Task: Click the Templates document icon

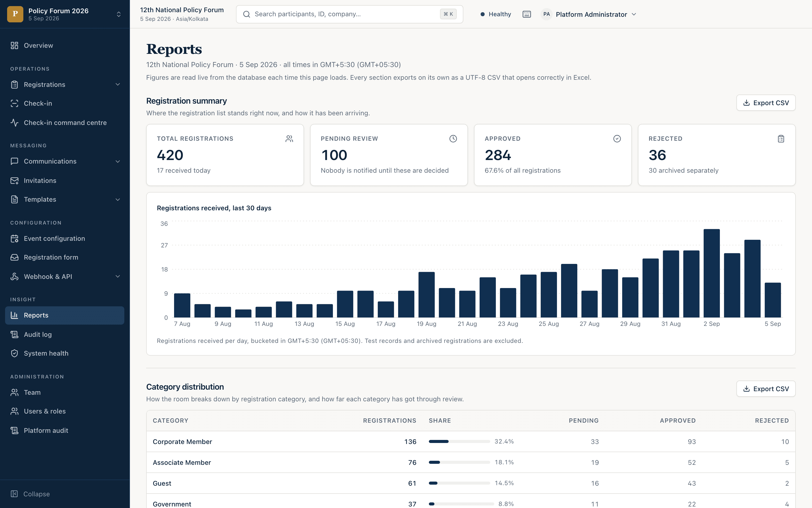Action: (x=14, y=200)
